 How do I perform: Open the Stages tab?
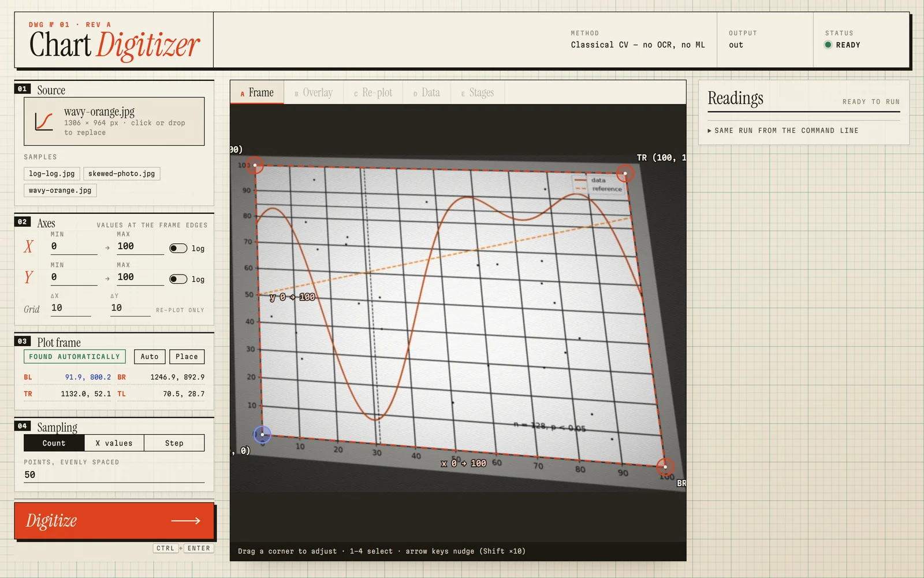pos(478,92)
